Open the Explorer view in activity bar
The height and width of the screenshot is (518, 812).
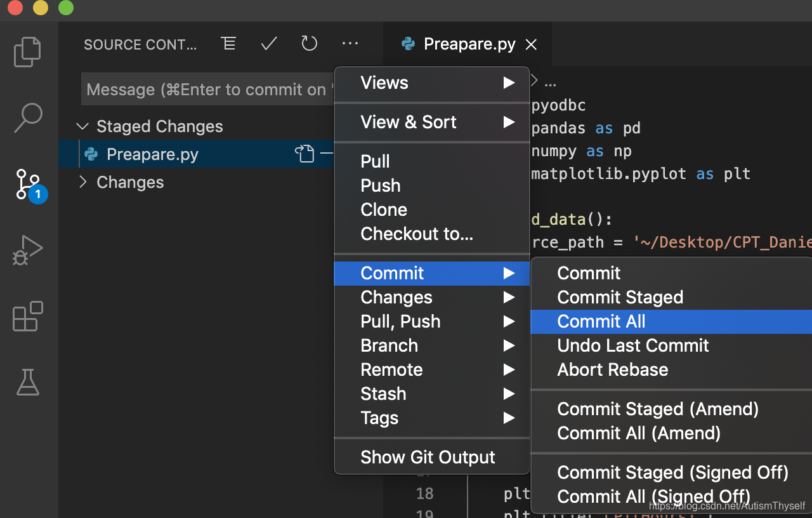(28, 52)
